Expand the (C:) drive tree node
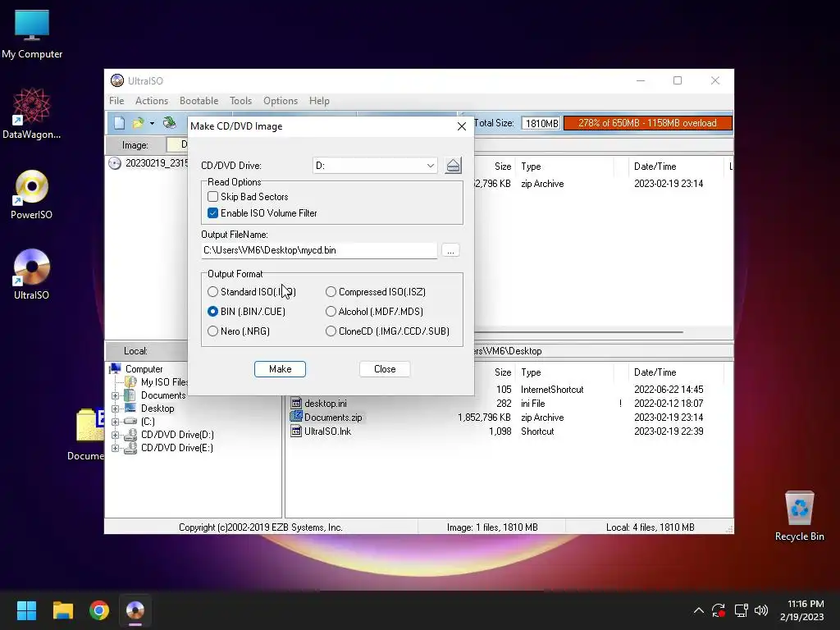The height and width of the screenshot is (630, 840). pos(115,422)
